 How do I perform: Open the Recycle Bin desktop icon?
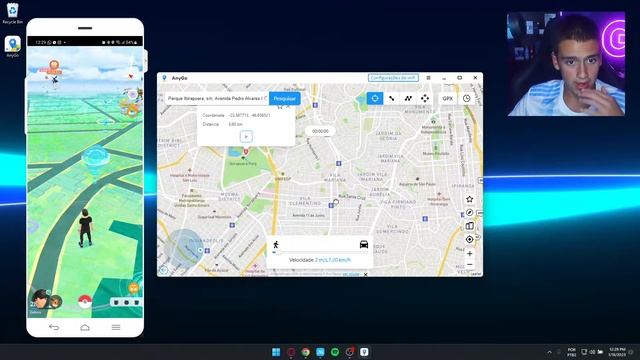coord(12,13)
